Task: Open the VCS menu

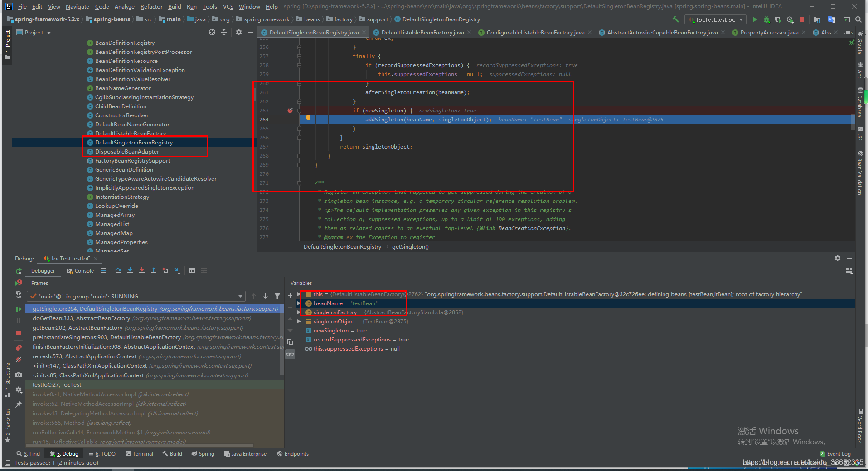Action: tap(228, 6)
